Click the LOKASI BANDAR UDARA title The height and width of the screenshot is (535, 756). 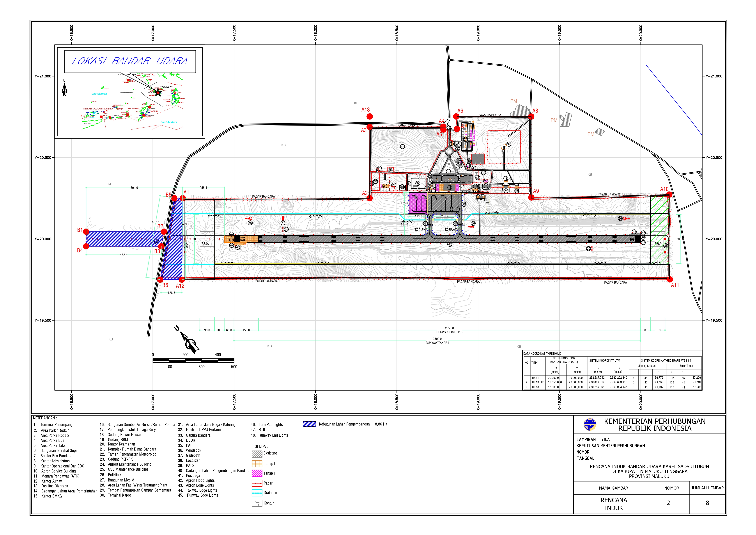(130, 61)
